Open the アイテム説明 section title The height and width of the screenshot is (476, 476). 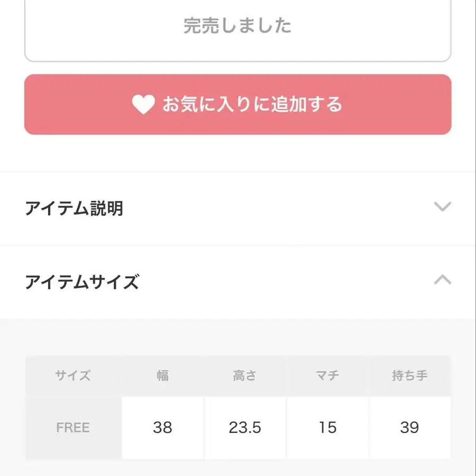pyautogui.click(x=74, y=208)
